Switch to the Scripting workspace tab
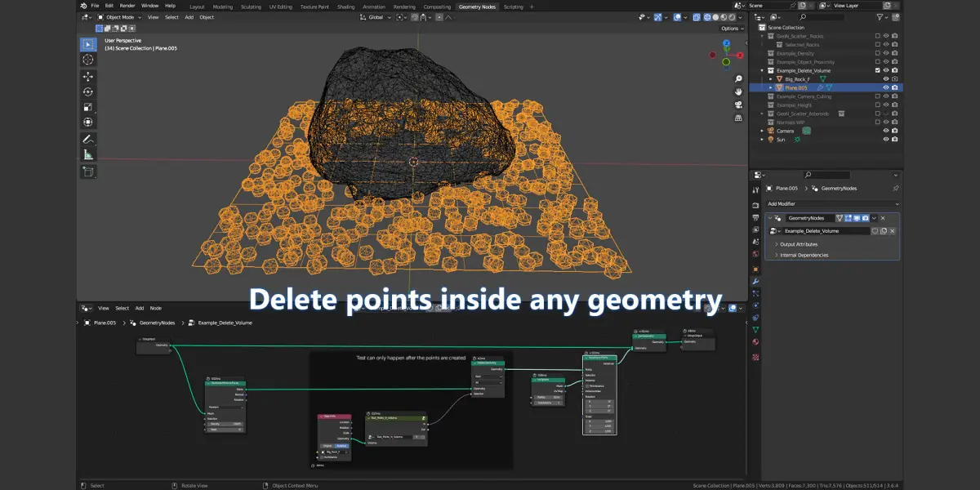The image size is (980, 490). coord(514,6)
